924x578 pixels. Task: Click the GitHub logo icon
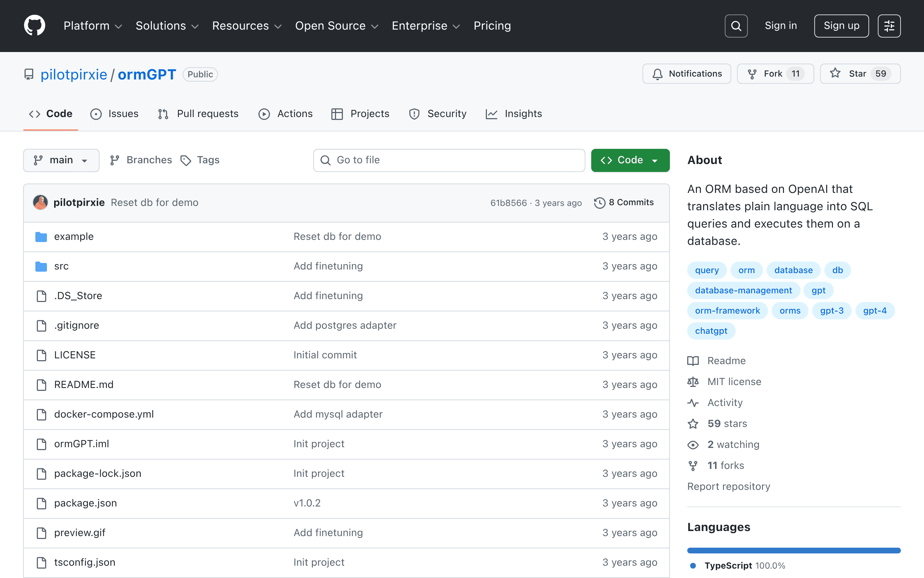click(35, 26)
